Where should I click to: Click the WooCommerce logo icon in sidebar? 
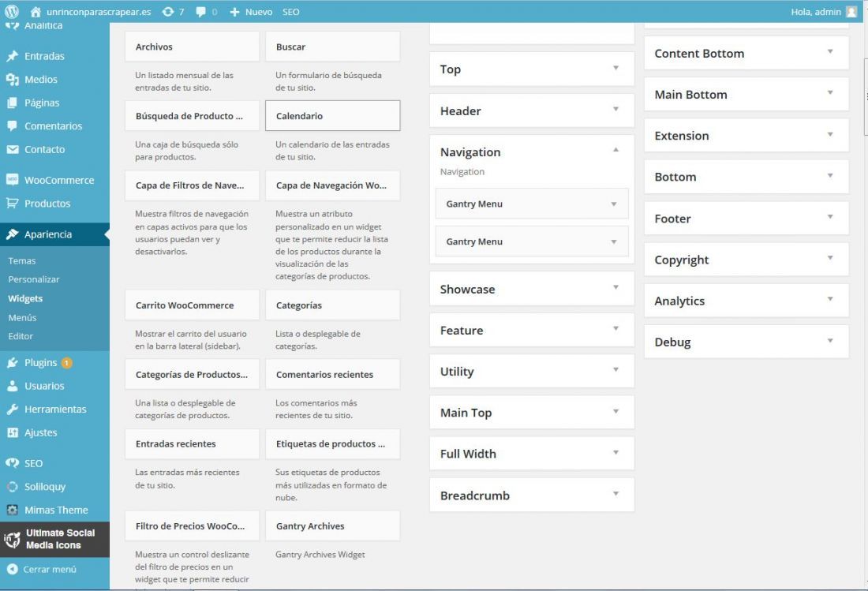(x=12, y=180)
